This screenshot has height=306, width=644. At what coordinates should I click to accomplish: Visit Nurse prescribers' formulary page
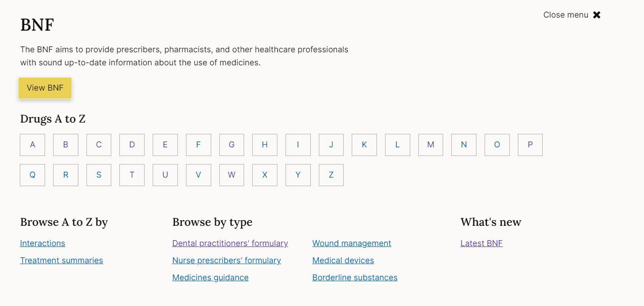click(227, 260)
